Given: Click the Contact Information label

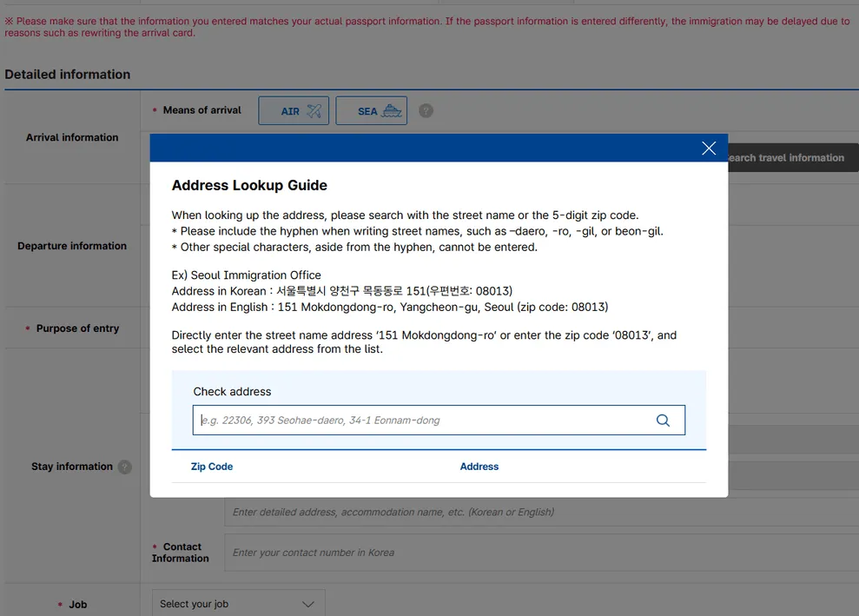Looking at the screenshot, I should [x=181, y=553].
